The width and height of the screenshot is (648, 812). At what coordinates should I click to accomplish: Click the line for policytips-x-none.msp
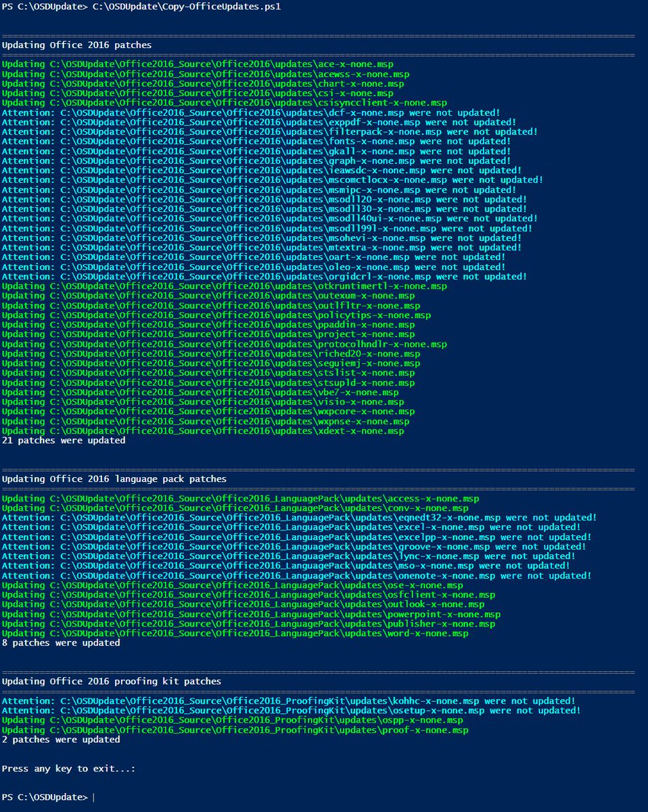[x=216, y=315]
